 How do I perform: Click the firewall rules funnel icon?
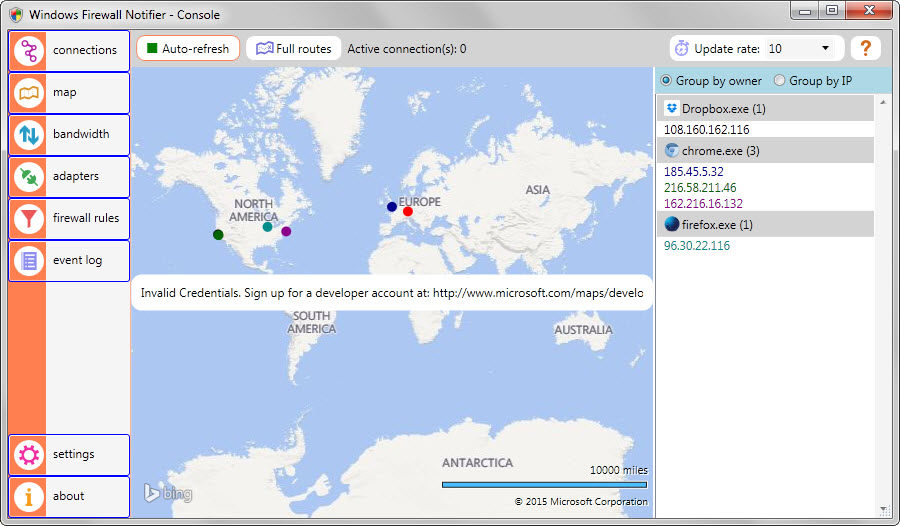pyautogui.click(x=29, y=219)
